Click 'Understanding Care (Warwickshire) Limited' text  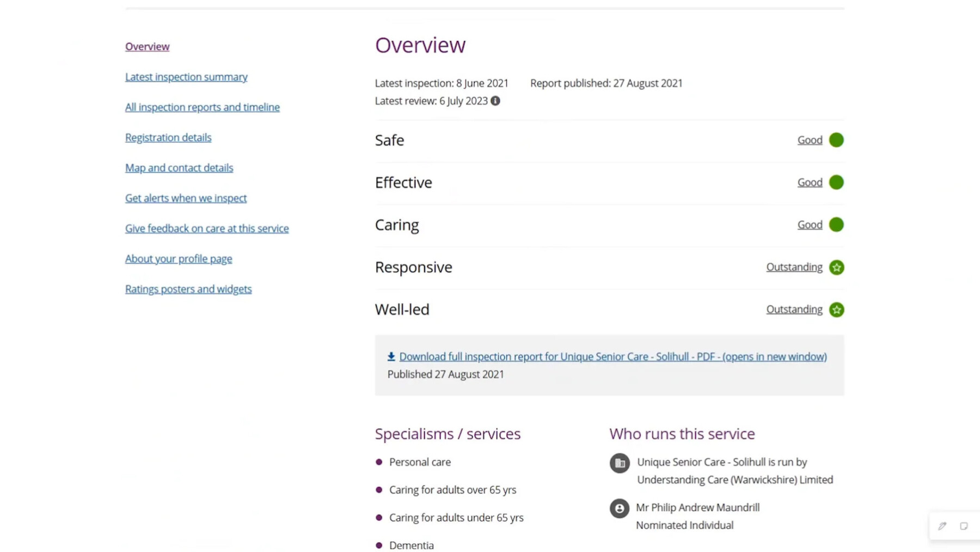735,480
